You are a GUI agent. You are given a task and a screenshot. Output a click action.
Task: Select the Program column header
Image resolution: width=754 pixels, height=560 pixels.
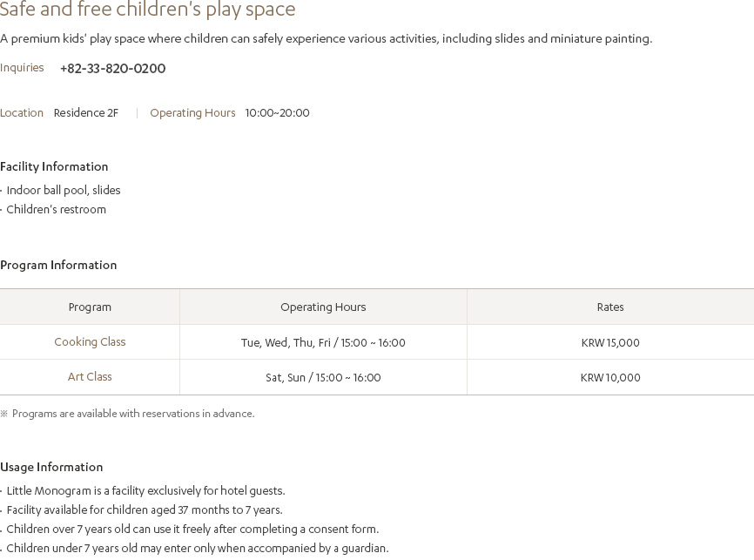click(90, 307)
